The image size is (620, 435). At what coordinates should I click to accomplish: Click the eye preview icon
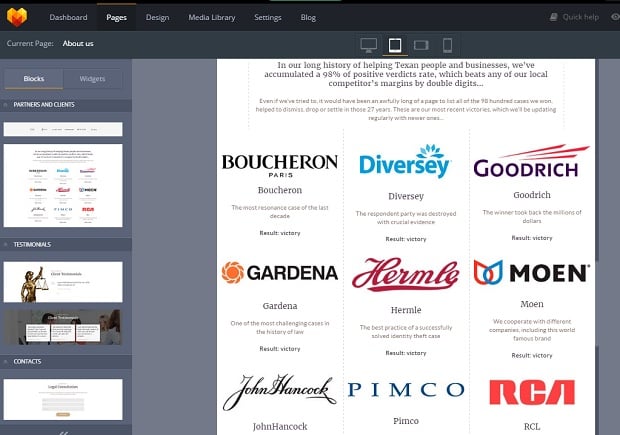(x=614, y=17)
